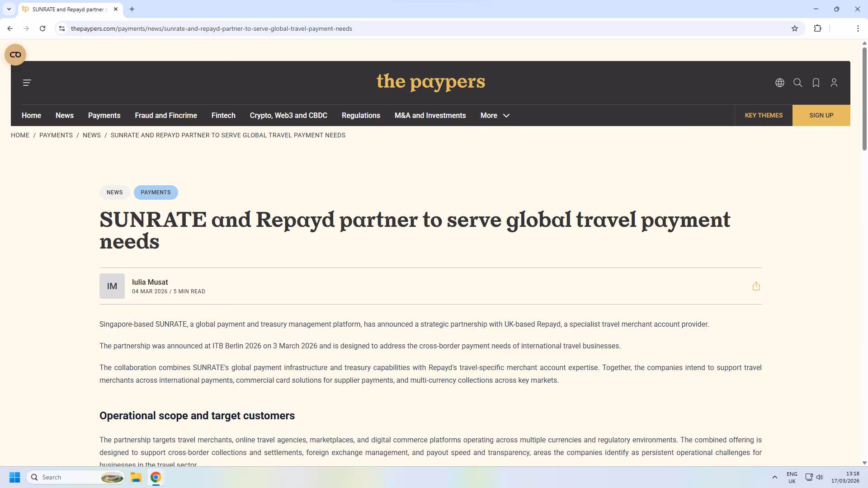The width and height of the screenshot is (868, 488).
Task: Click the paypers logo
Action: tap(431, 82)
